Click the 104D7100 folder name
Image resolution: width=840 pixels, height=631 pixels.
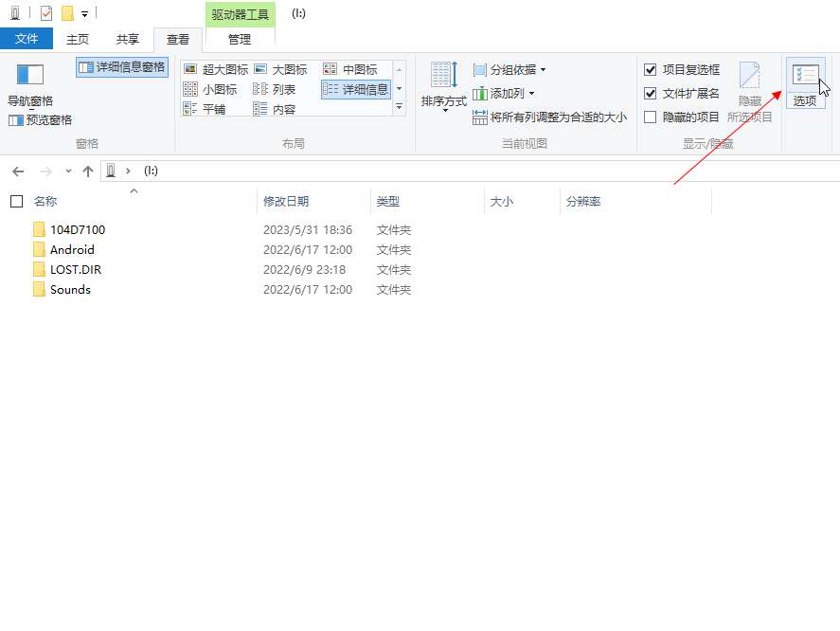point(78,229)
